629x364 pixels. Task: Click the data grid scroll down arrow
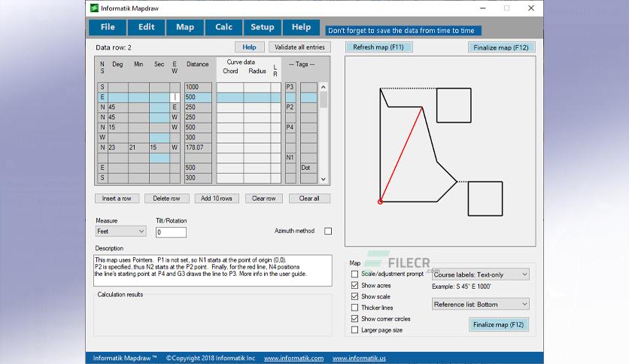tap(324, 179)
